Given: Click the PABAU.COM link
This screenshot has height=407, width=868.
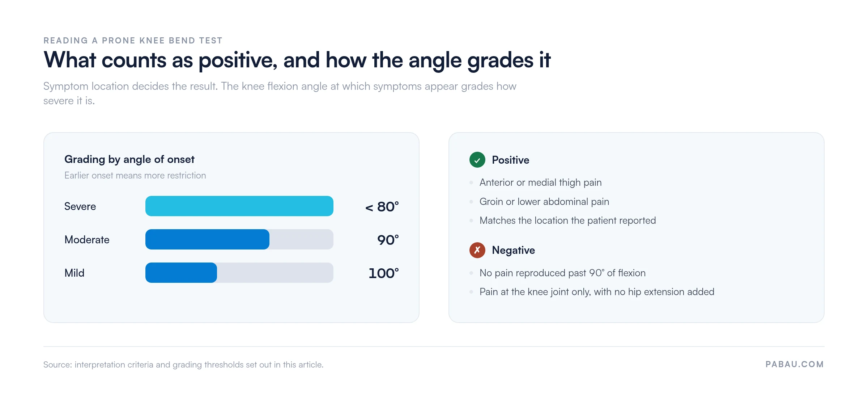Looking at the screenshot, I should point(795,364).
